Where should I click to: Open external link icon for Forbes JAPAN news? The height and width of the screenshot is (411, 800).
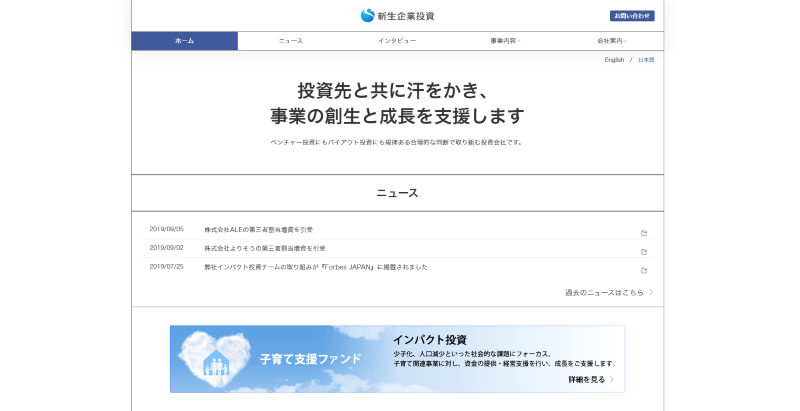tap(644, 271)
